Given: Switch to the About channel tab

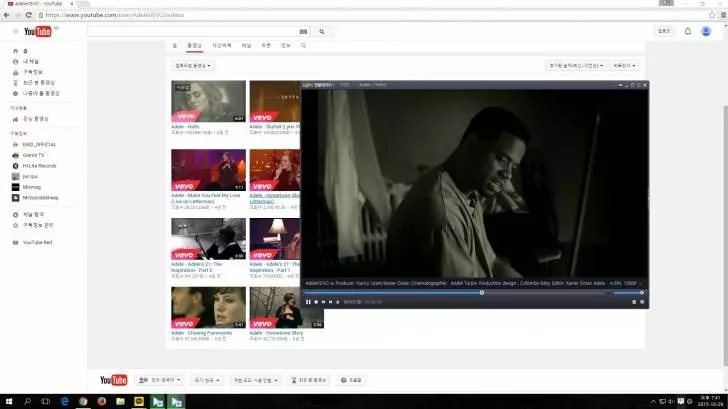Looking at the screenshot, I should 286,45.
